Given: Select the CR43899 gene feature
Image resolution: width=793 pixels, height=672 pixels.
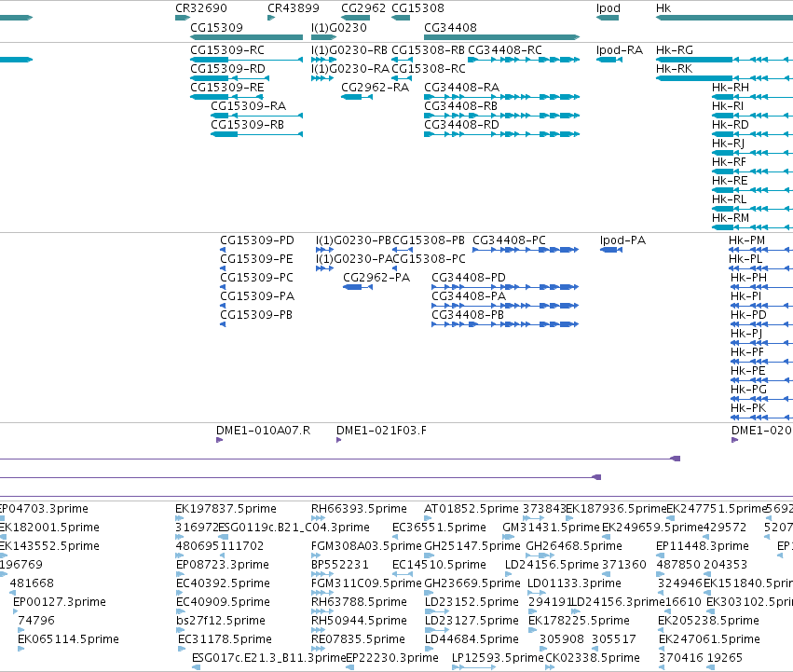Looking at the screenshot, I should (x=271, y=19).
